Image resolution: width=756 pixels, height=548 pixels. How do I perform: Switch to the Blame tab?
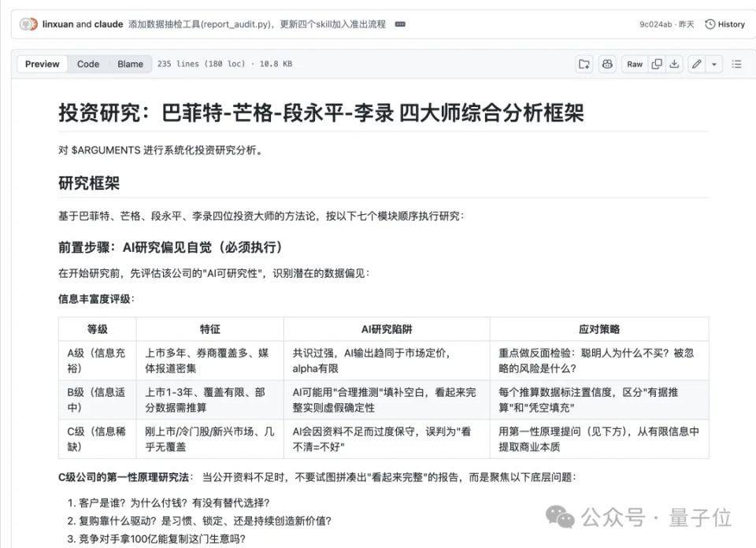click(x=130, y=64)
